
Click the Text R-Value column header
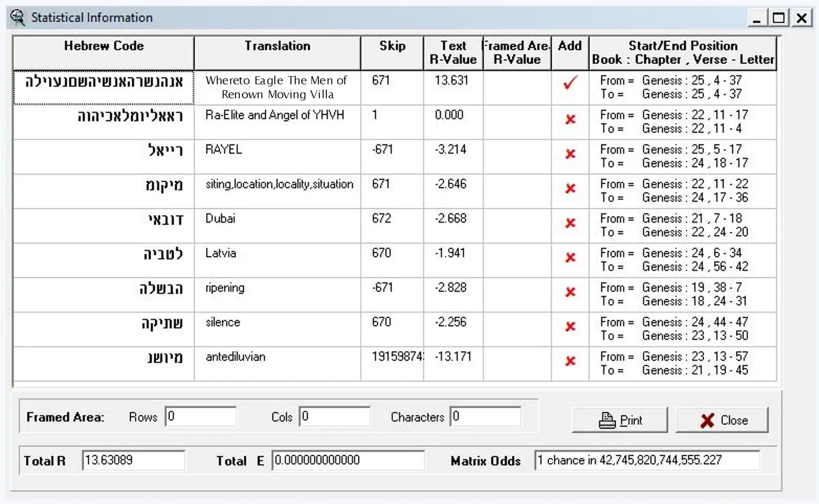453,52
